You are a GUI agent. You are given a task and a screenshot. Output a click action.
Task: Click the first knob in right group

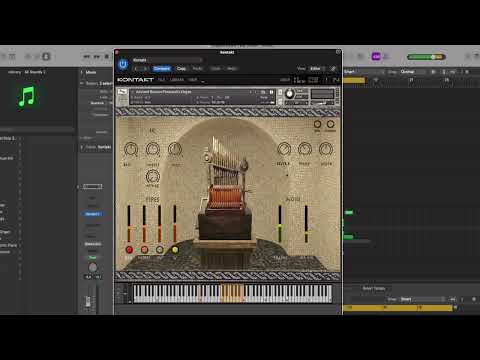284,149
